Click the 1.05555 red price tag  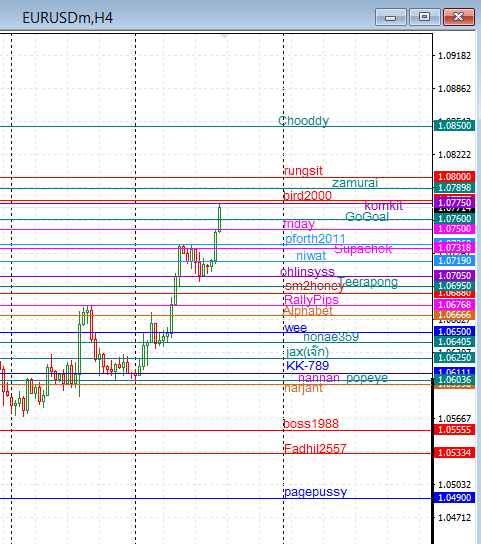click(x=454, y=430)
